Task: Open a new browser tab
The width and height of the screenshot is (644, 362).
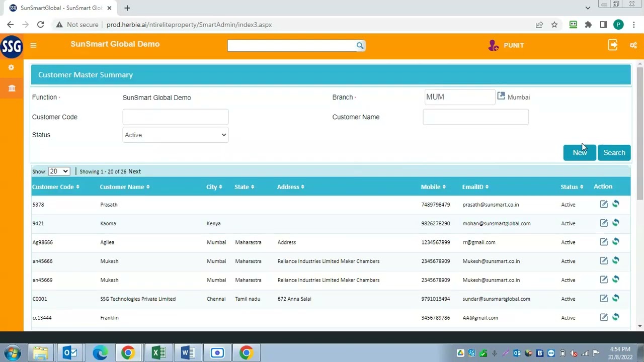Action: pyautogui.click(x=127, y=8)
